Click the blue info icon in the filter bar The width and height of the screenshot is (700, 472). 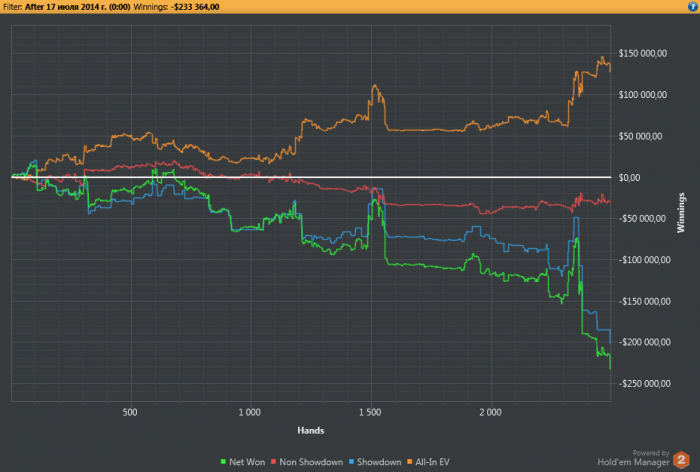point(692,7)
